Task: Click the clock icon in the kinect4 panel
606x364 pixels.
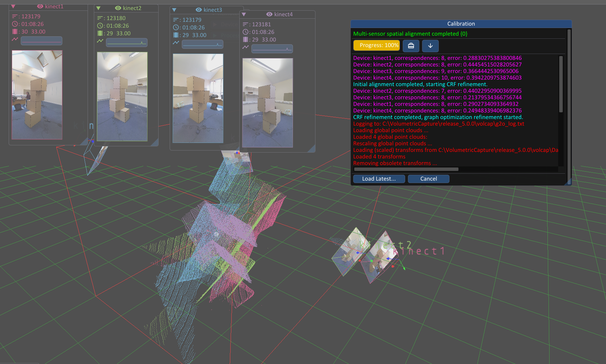Action: 245,32
